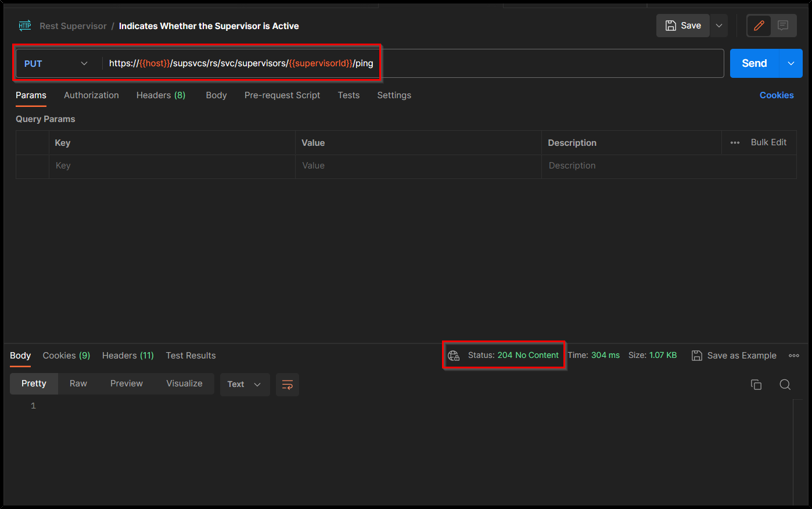Image resolution: width=812 pixels, height=509 pixels.
Task: Copy the response body
Action: tap(756, 385)
